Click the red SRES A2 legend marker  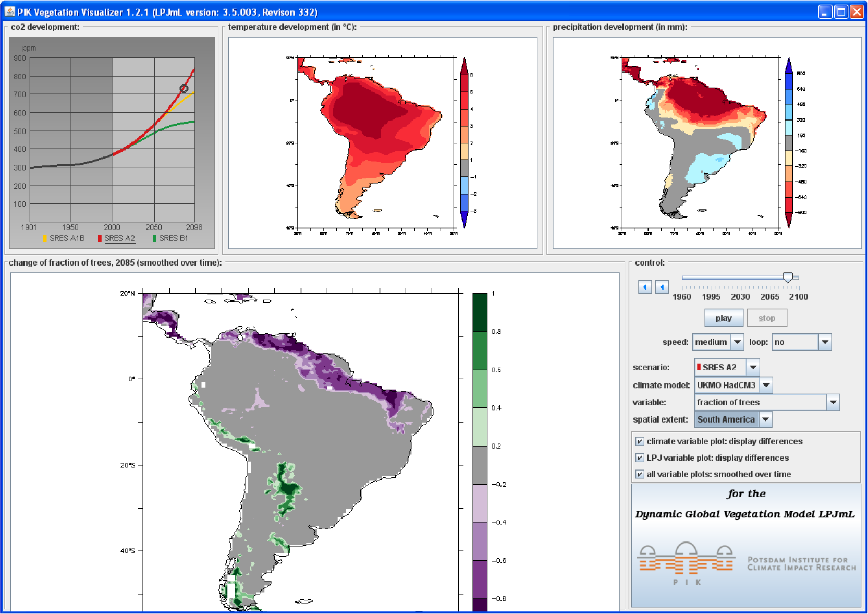point(100,238)
